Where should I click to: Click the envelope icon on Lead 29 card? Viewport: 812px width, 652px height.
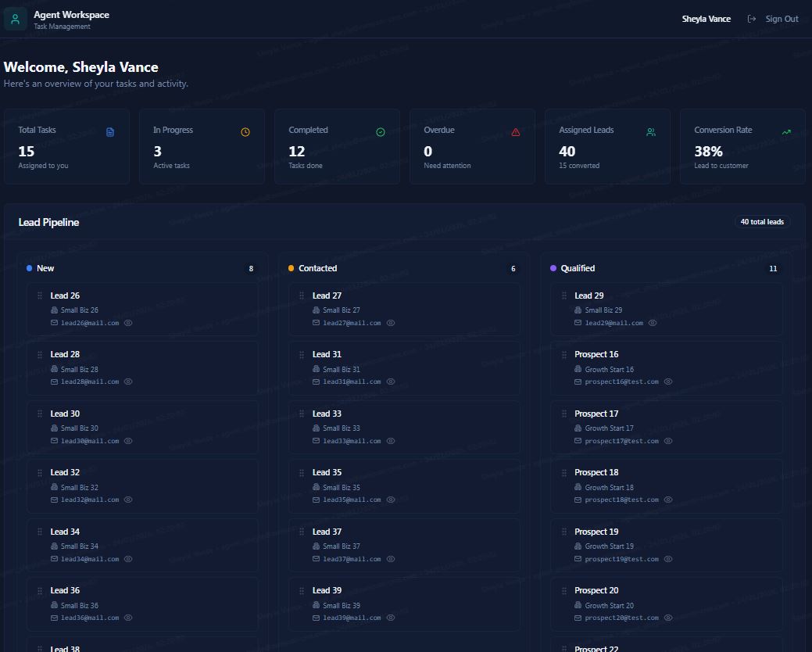(580, 322)
